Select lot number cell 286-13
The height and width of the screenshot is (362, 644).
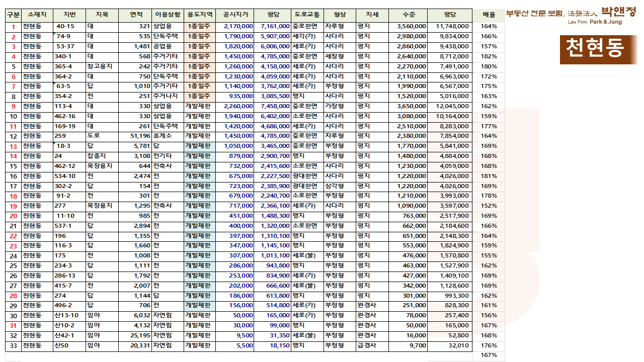69,276
